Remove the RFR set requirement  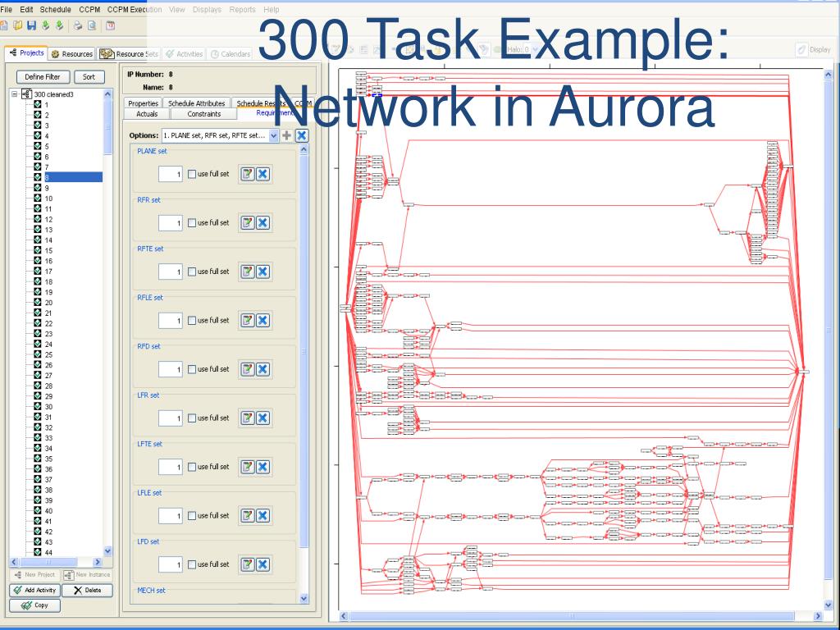pos(262,223)
